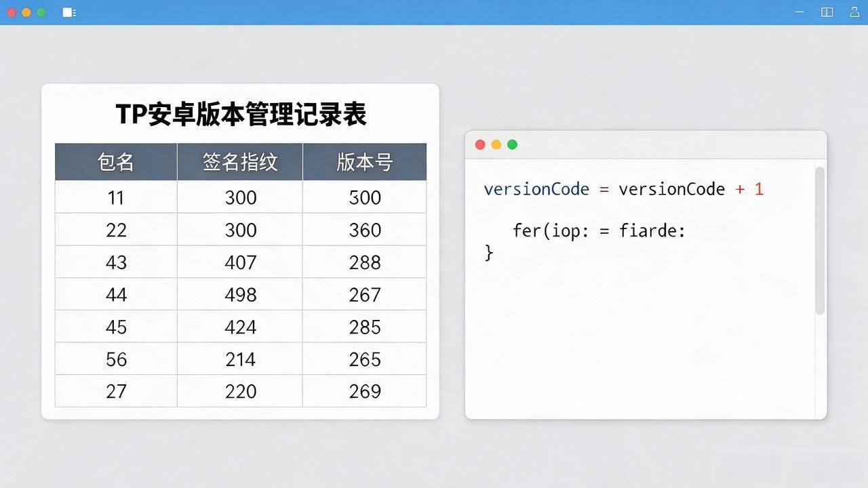Click the minimize dash icon at top right
This screenshot has height=488, width=868.
coord(800,12)
